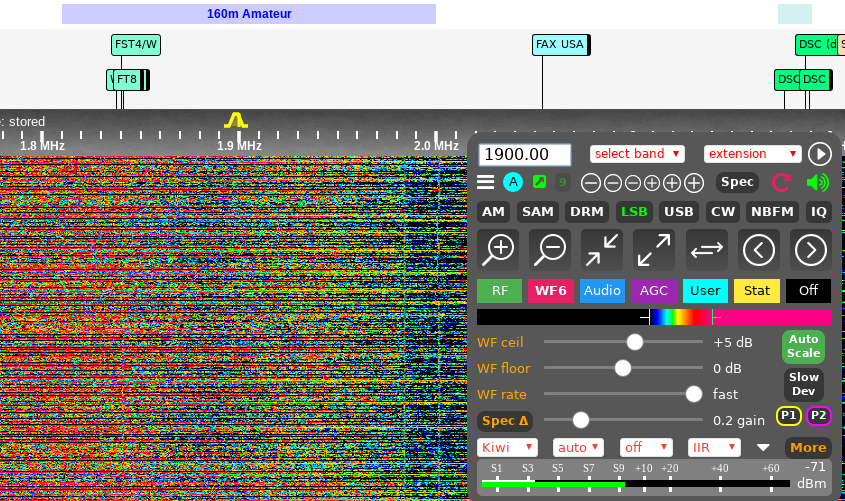
Task: Mute audio with the green speaker icon
Action: point(818,183)
